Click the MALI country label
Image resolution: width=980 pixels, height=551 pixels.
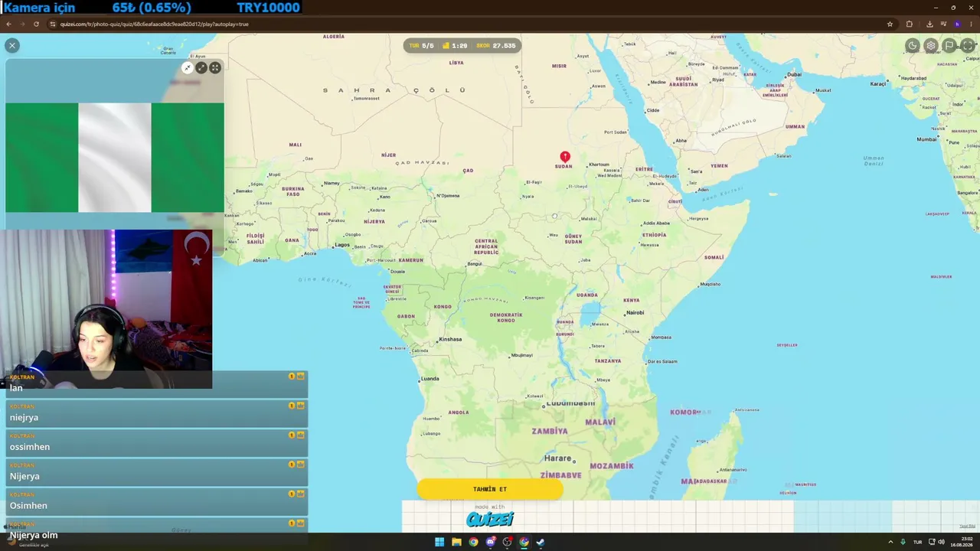tap(296, 145)
